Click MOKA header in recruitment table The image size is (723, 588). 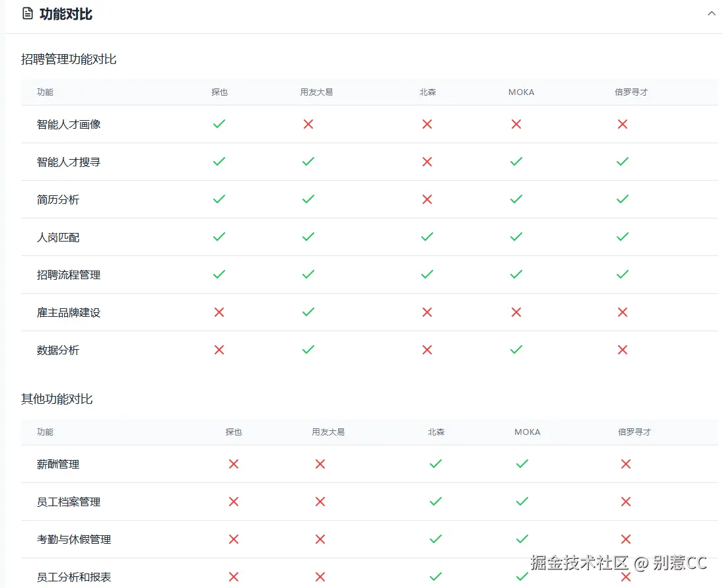(x=522, y=92)
